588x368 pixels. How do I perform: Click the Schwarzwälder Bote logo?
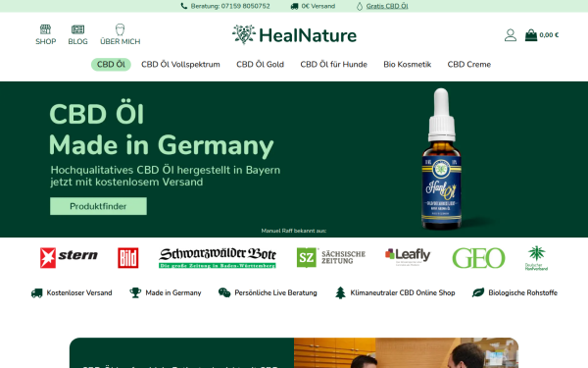[218, 257]
